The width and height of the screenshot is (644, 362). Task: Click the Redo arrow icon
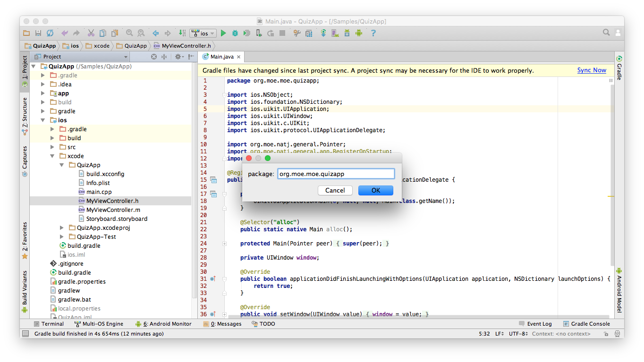76,33
